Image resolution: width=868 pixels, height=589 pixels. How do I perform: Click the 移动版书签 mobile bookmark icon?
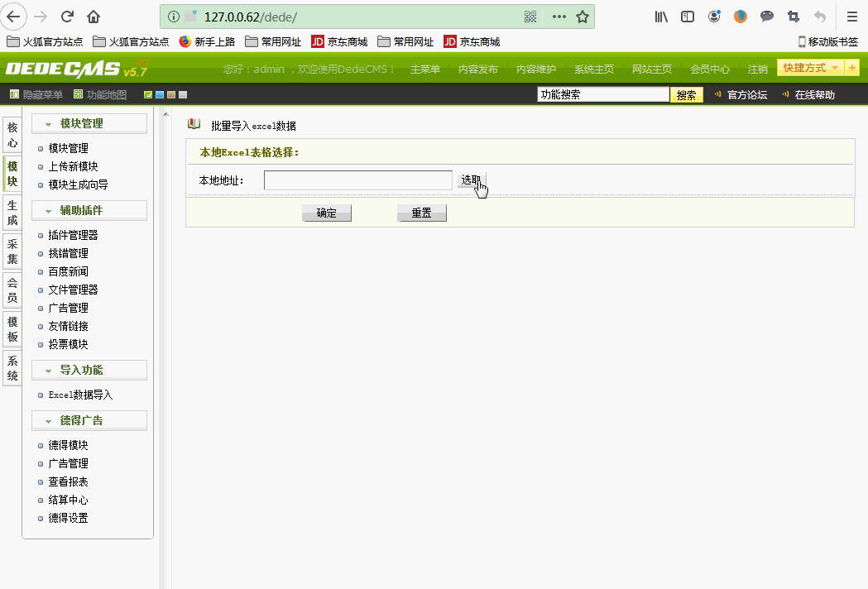pos(801,41)
